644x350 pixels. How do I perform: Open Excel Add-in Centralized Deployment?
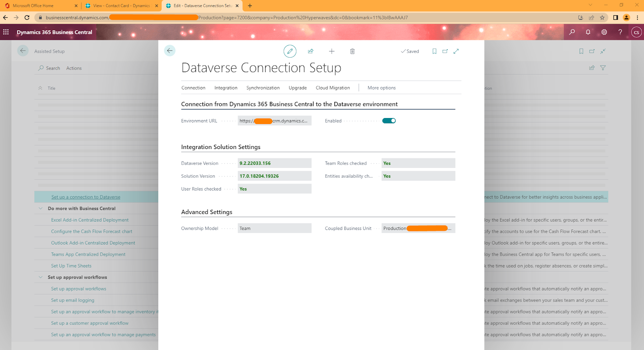point(90,220)
